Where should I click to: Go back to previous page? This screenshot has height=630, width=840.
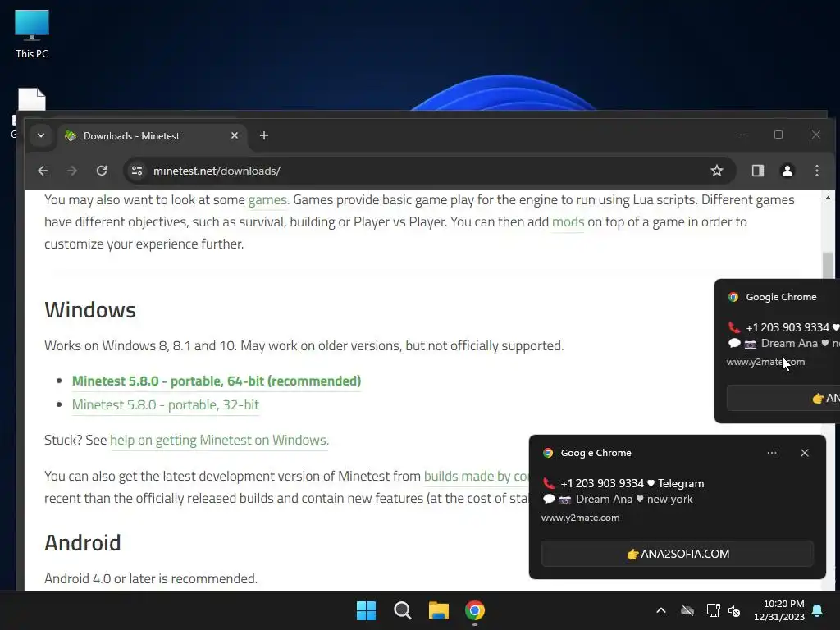coord(43,171)
